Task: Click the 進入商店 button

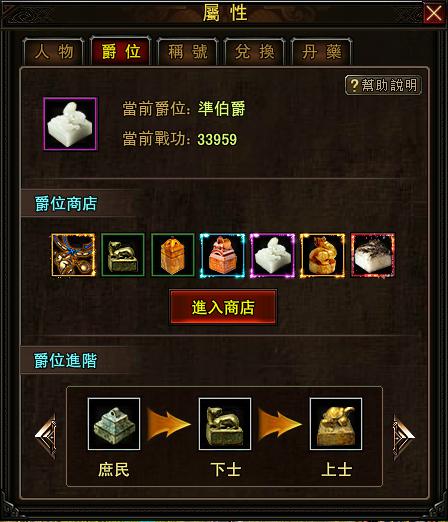Action: pos(223,307)
